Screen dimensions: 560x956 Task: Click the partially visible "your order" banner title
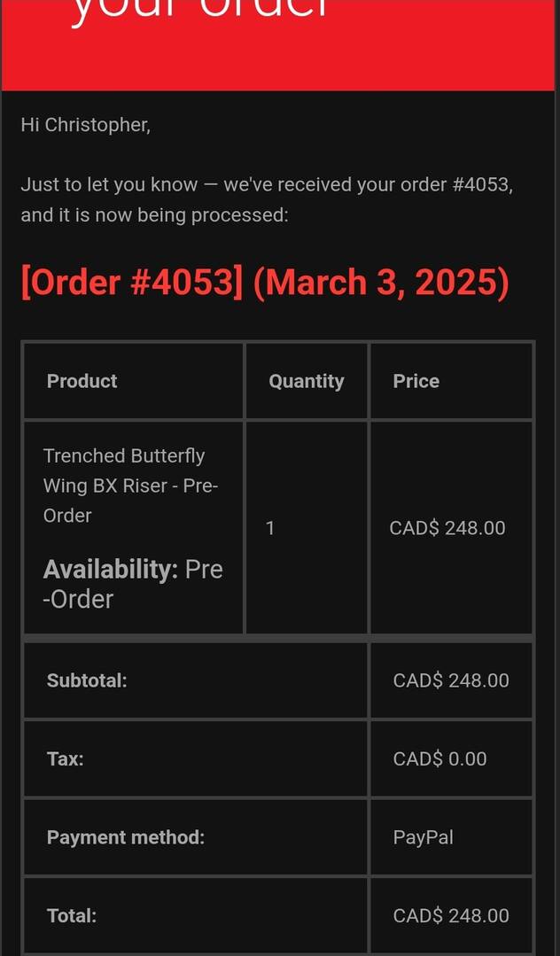click(x=199, y=11)
